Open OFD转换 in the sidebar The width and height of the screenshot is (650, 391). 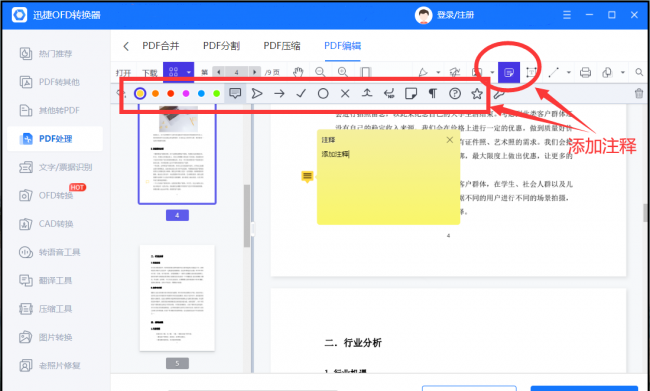click(x=55, y=195)
